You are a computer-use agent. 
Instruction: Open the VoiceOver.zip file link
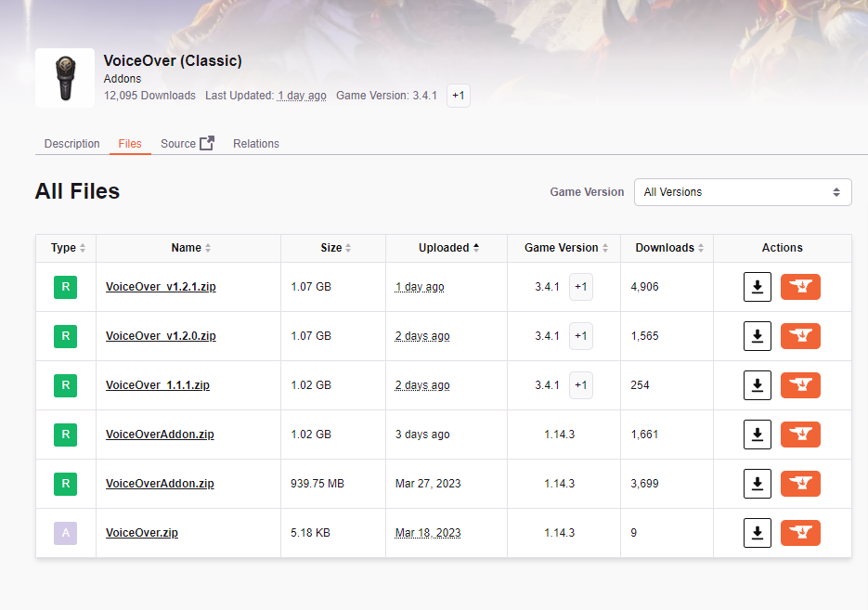click(x=142, y=533)
